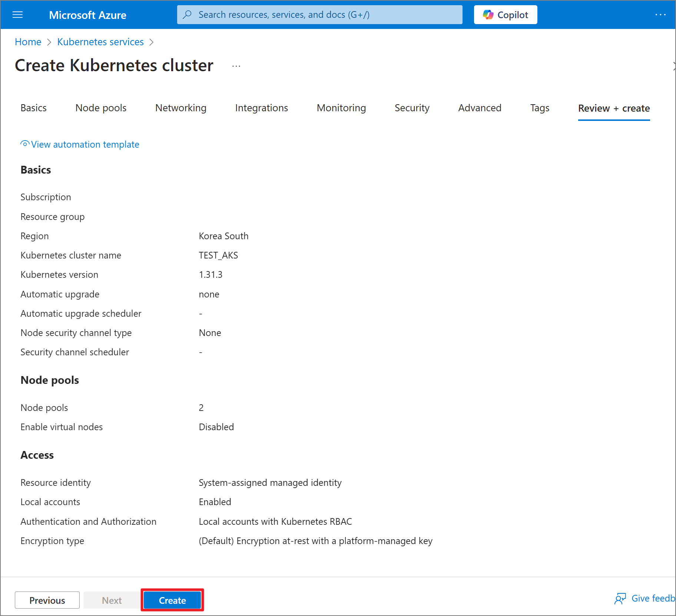Click the Node pools count 2

201,408
